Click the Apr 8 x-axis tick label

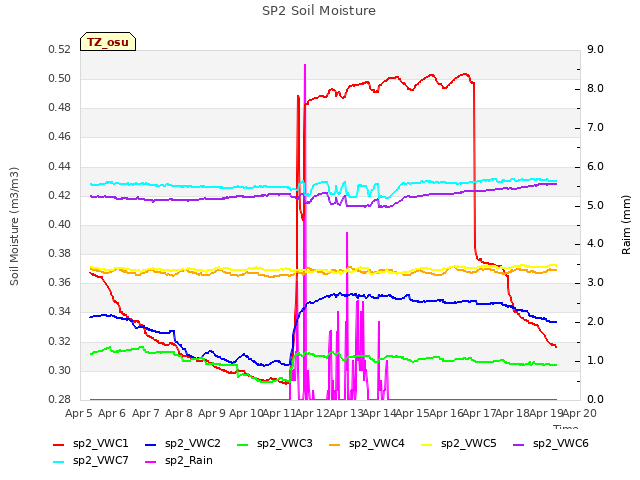click(x=179, y=413)
